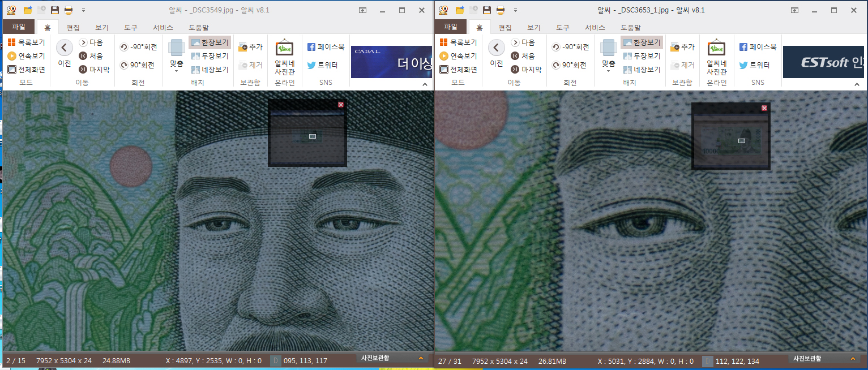Viewport: 868px width, 370px height.
Task: Rotate -90°회전 in the _DSC3549.jpg window
Action: (x=138, y=48)
